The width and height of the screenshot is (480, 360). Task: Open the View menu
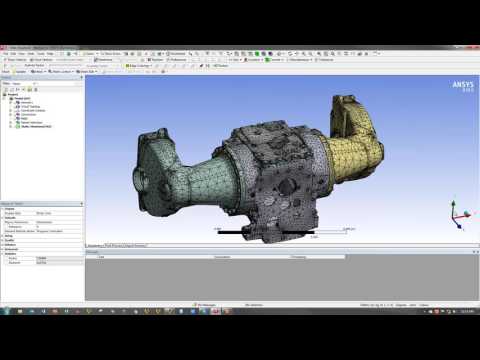tap(22, 54)
